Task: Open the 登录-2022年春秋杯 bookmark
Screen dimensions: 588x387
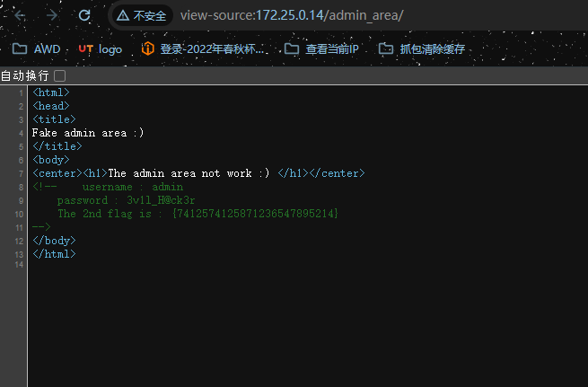Action: pos(203,49)
